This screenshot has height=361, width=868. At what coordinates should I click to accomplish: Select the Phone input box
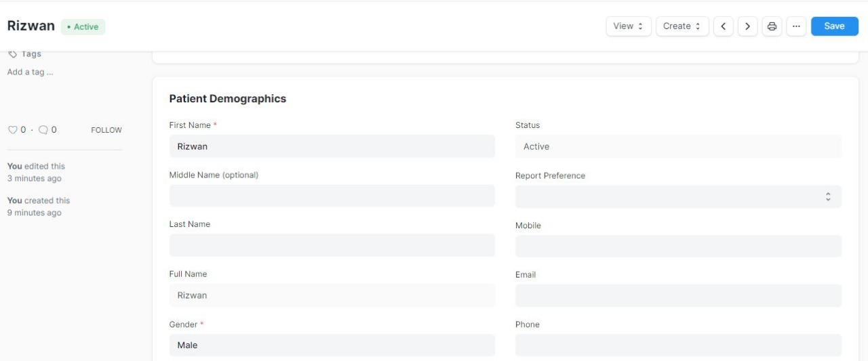[x=678, y=345]
